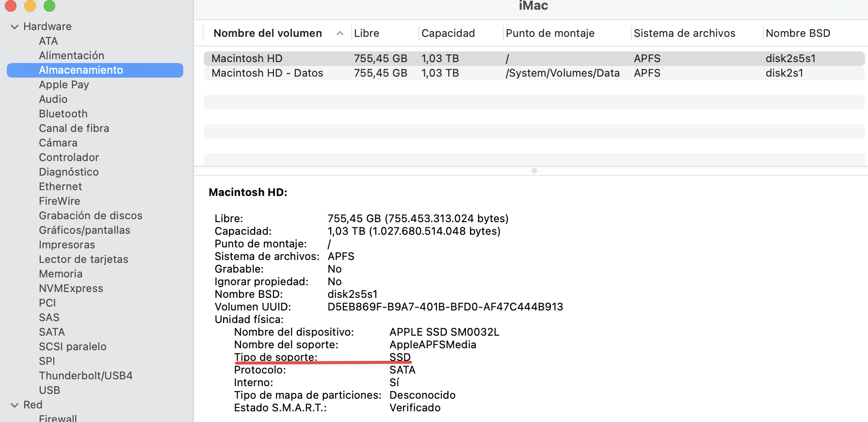Sort by Libre column header
This screenshot has height=422, width=868.
(x=367, y=33)
